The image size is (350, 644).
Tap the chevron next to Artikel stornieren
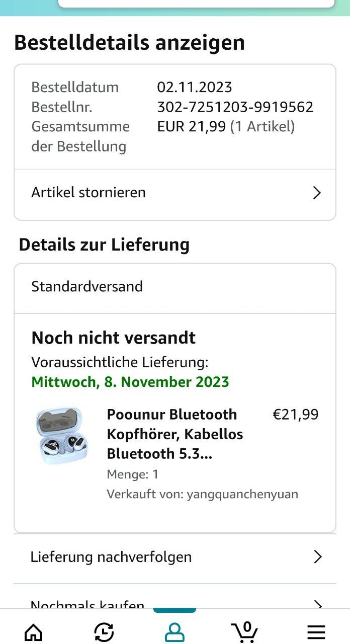317,193
